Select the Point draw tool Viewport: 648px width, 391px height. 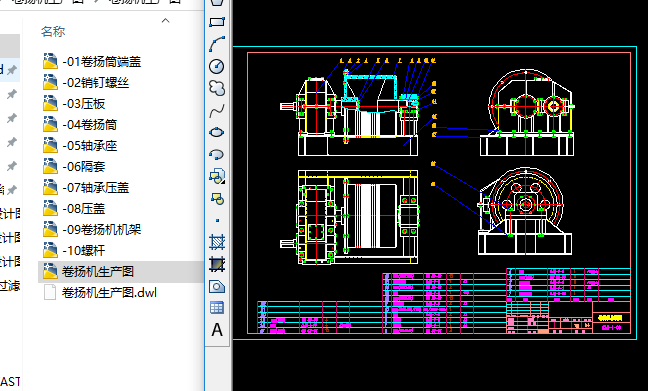217,221
